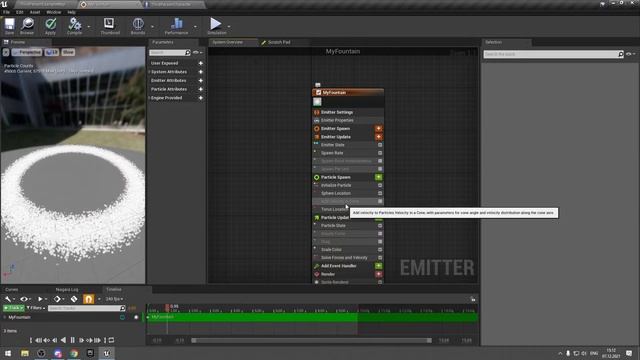
Task: Open the 240 fps frame rate dropdown
Action: pyautogui.click(x=114, y=299)
